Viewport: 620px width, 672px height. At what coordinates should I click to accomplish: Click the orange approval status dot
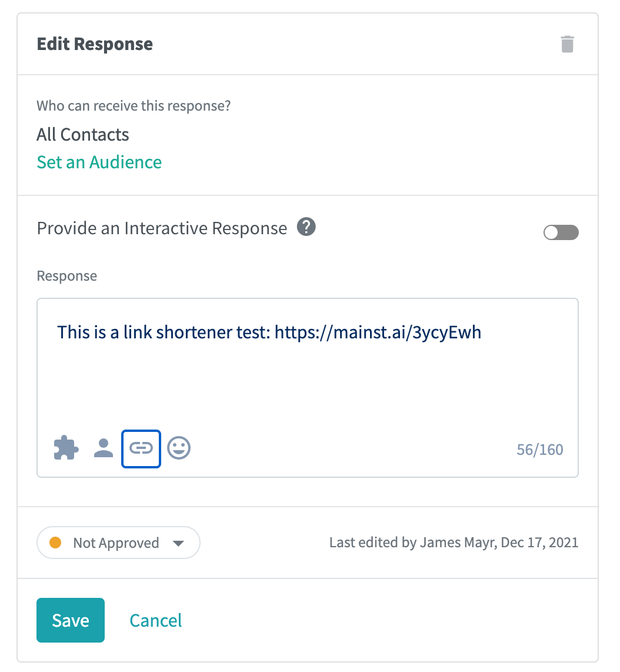click(x=55, y=543)
